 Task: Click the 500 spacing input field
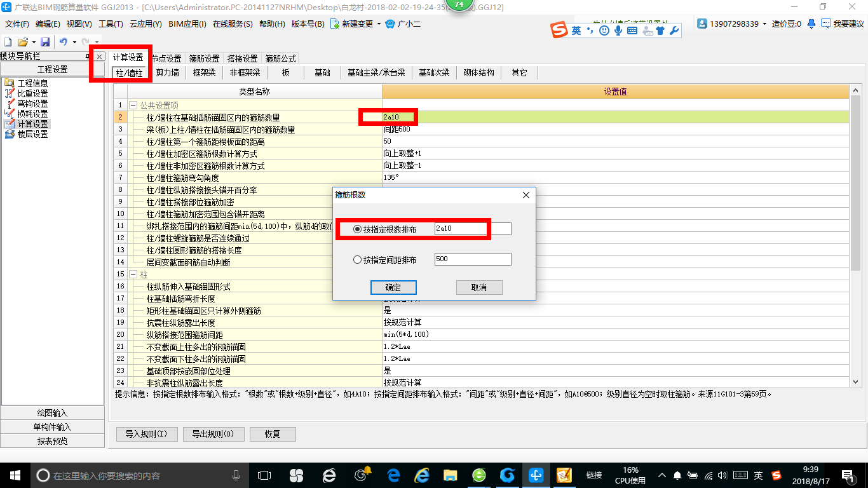(x=473, y=259)
